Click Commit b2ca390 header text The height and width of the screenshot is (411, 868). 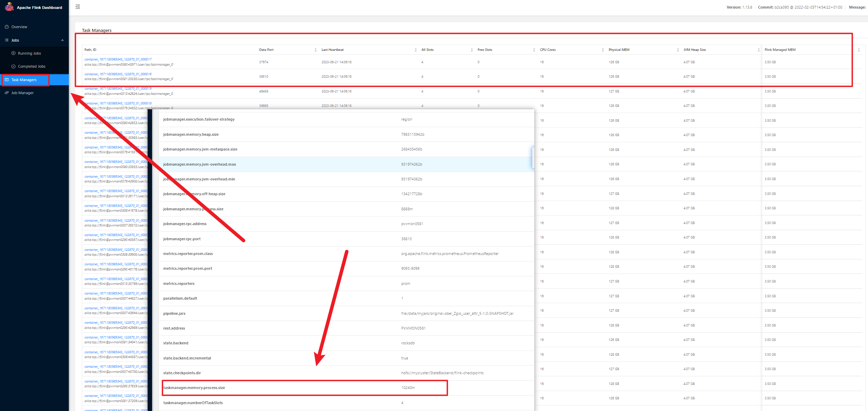click(x=800, y=7)
